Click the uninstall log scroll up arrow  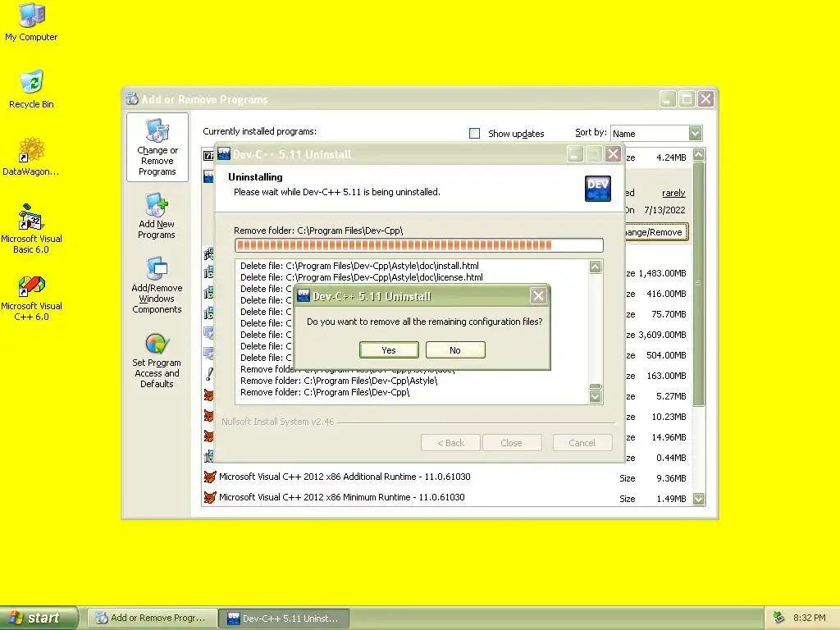point(596,267)
